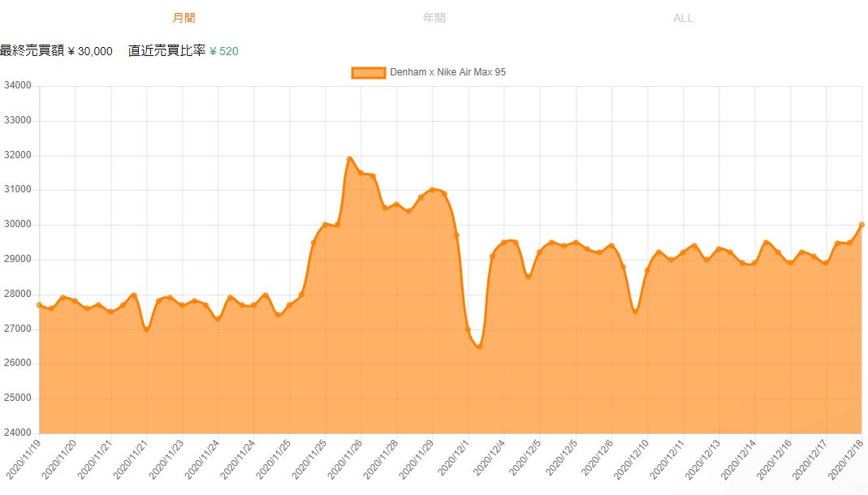Click the 2020/12/14 date label

(738, 459)
